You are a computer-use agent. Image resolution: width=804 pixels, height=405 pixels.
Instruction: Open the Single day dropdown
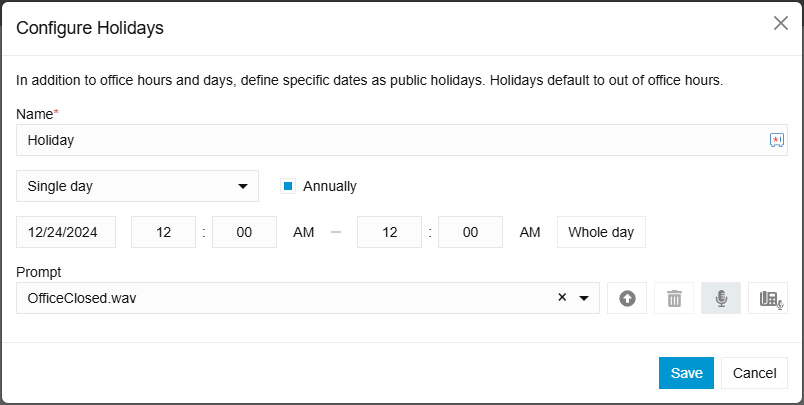click(x=138, y=186)
